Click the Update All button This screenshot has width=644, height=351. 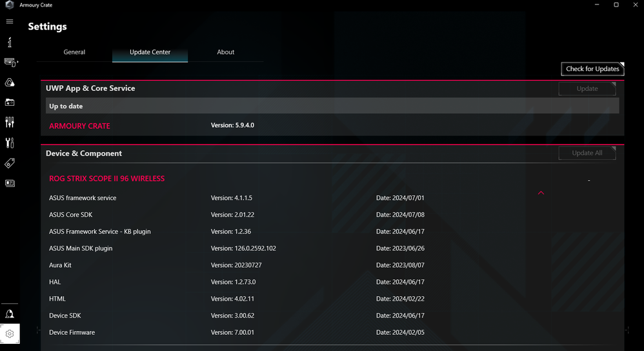587,153
